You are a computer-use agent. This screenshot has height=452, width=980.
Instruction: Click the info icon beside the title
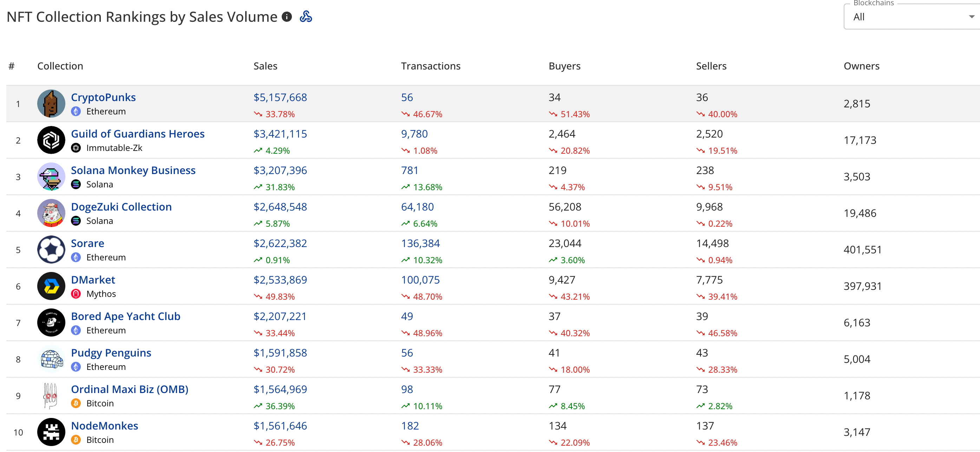tap(287, 17)
